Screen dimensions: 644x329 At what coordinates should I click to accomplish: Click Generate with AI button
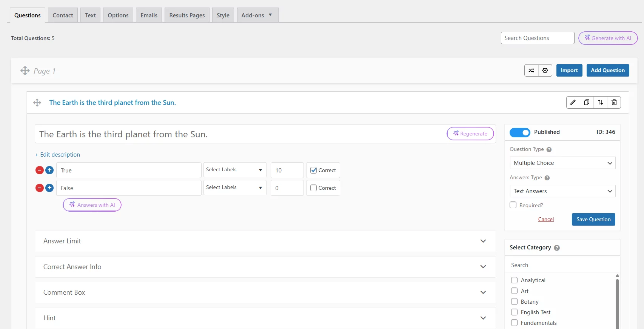coord(608,38)
